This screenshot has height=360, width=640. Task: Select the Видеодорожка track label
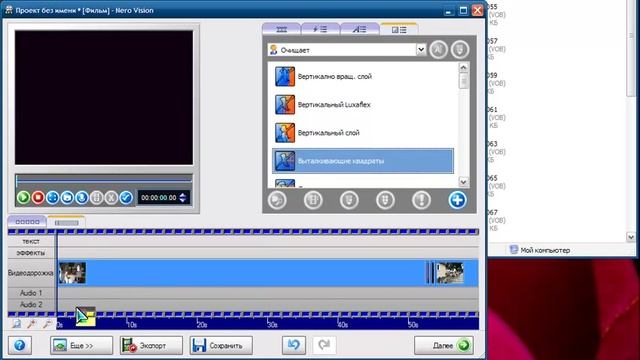point(31,273)
